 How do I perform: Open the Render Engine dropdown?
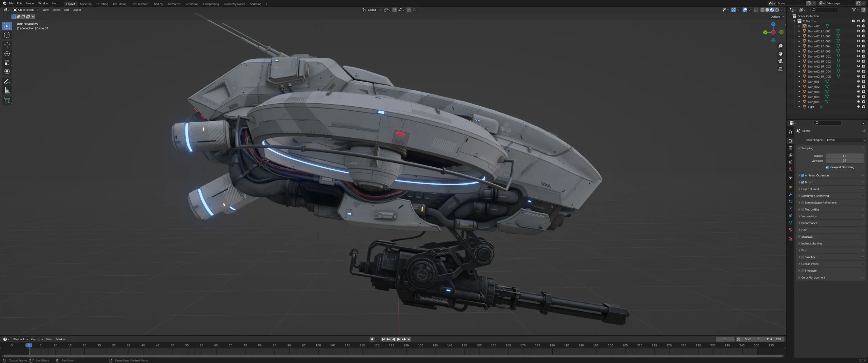(845, 140)
